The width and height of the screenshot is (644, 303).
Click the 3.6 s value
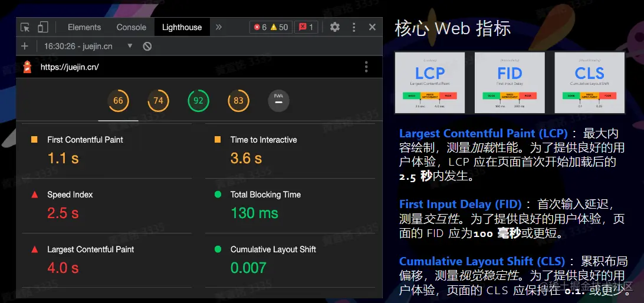pyautogui.click(x=246, y=159)
